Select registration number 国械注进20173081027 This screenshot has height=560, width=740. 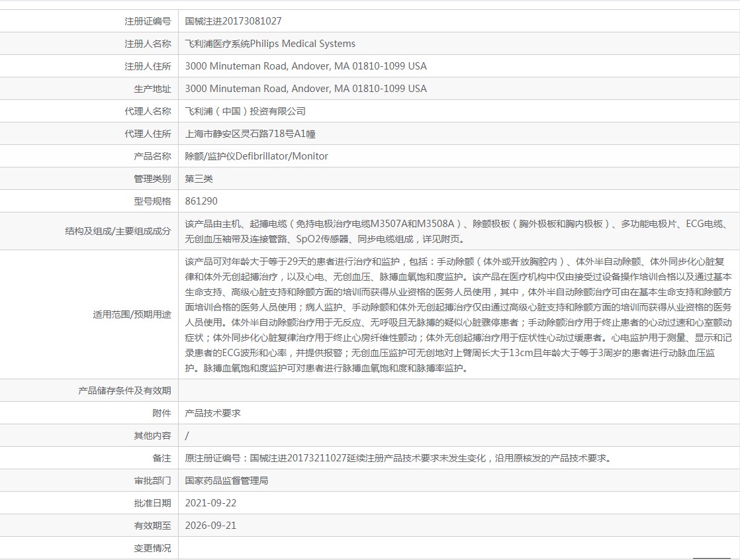233,21
